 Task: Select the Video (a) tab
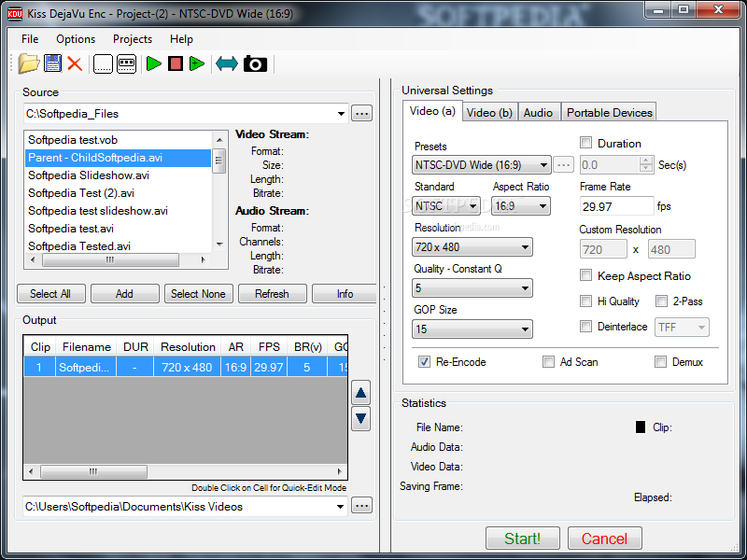point(432,111)
